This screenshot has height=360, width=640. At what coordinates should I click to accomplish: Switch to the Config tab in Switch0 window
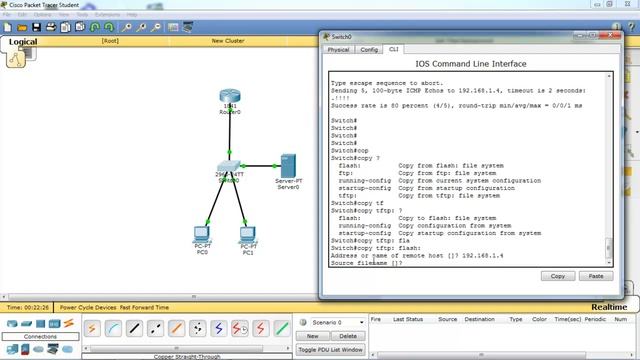(x=369, y=50)
